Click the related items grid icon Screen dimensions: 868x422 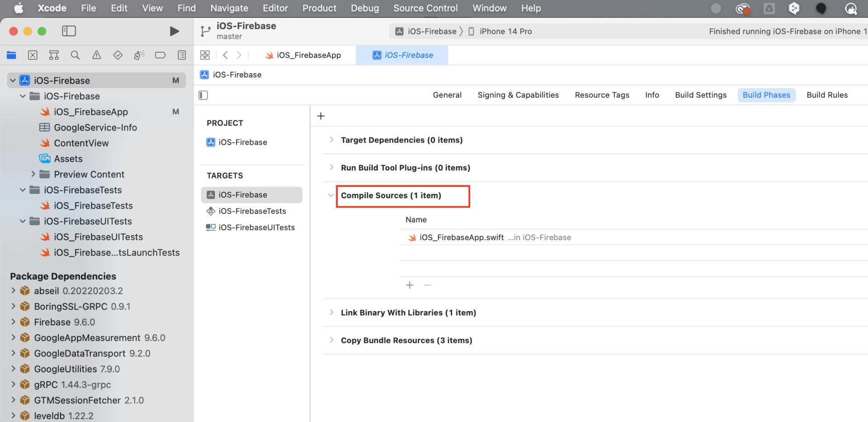(205, 55)
